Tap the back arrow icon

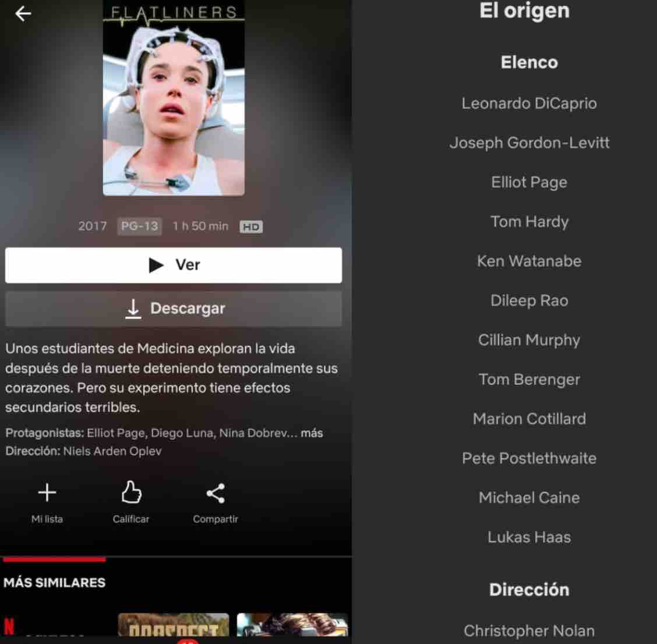pyautogui.click(x=23, y=14)
